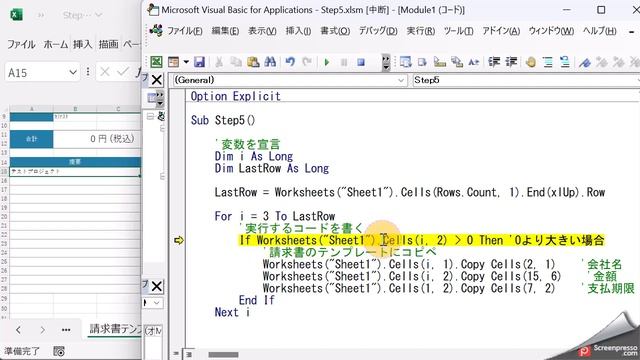This screenshot has height=360, width=640.
Task: Open the Properties pane object dropdown
Action: click(x=156, y=303)
